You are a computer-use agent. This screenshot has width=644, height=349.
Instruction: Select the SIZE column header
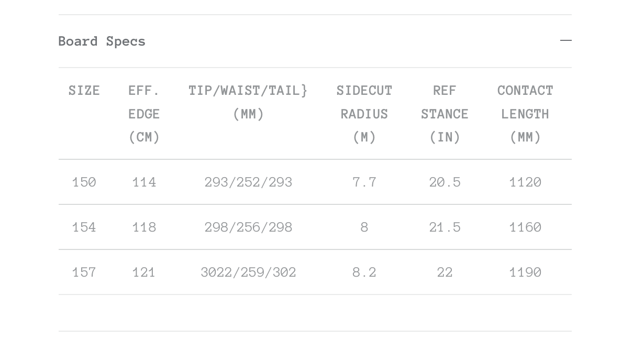84,91
